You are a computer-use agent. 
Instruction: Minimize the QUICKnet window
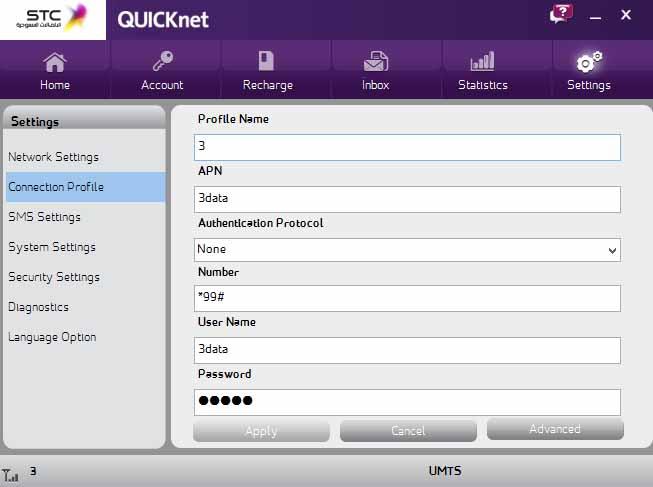pos(596,18)
